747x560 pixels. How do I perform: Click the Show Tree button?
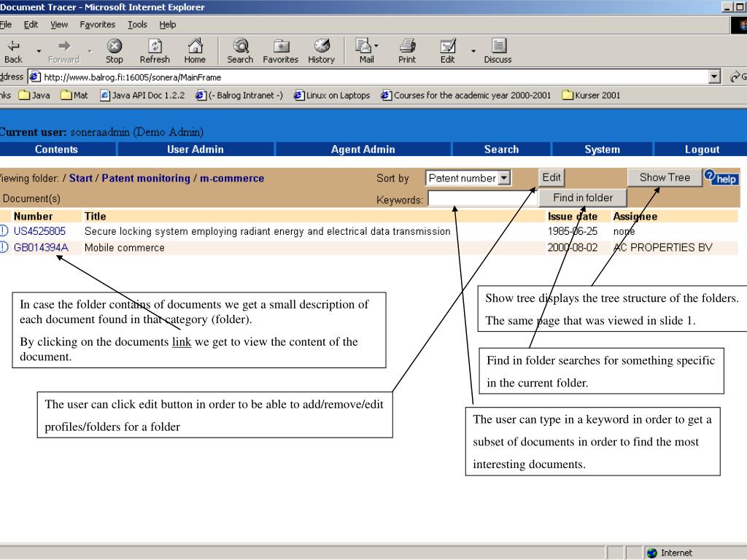665,178
